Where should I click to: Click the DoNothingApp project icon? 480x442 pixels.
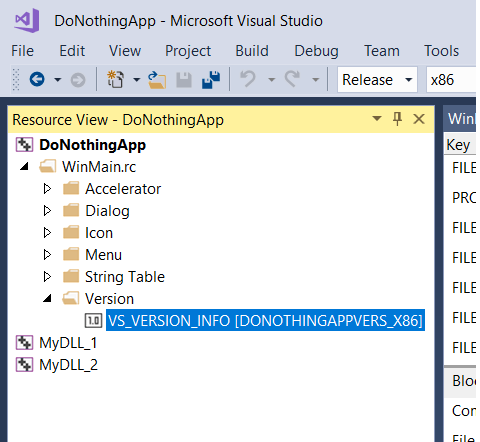click(24, 145)
